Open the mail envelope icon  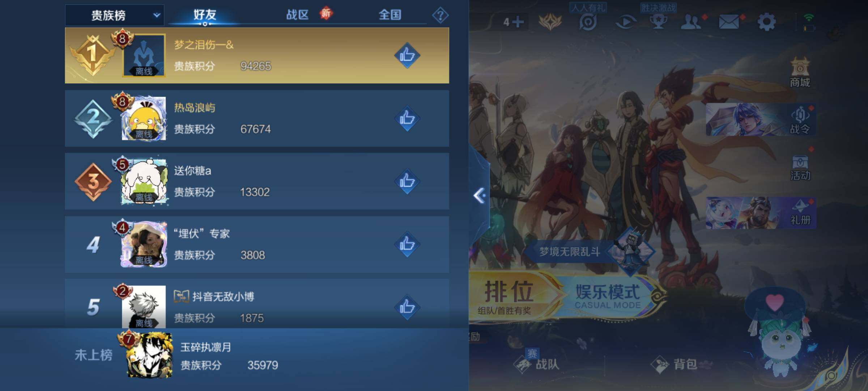(729, 22)
